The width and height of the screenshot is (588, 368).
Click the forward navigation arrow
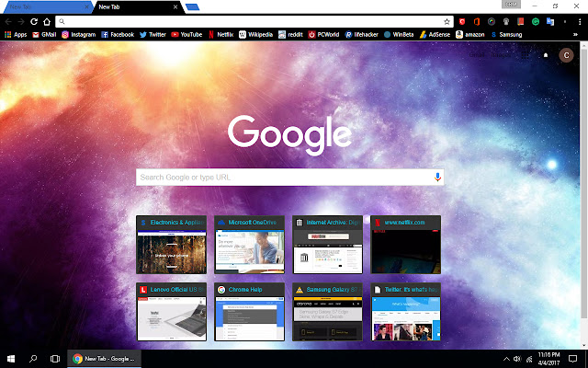tap(21, 22)
